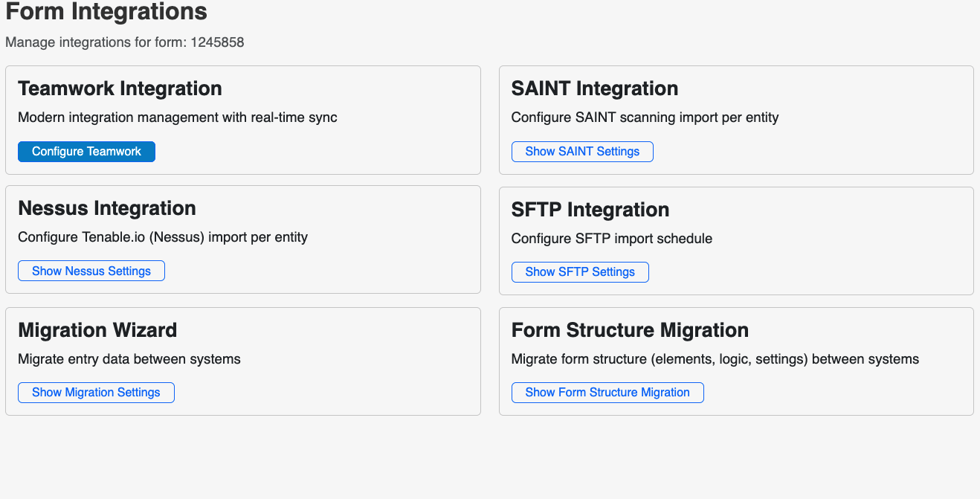This screenshot has height=499, width=980.
Task: Open Show SFTP Settings
Action: pyautogui.click(x=580, y=272)
